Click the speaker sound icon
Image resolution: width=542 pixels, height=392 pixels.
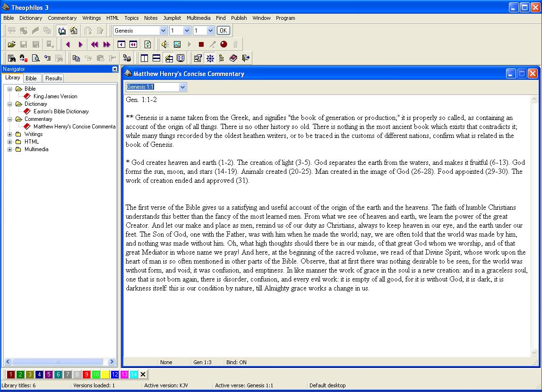(165, 44)
